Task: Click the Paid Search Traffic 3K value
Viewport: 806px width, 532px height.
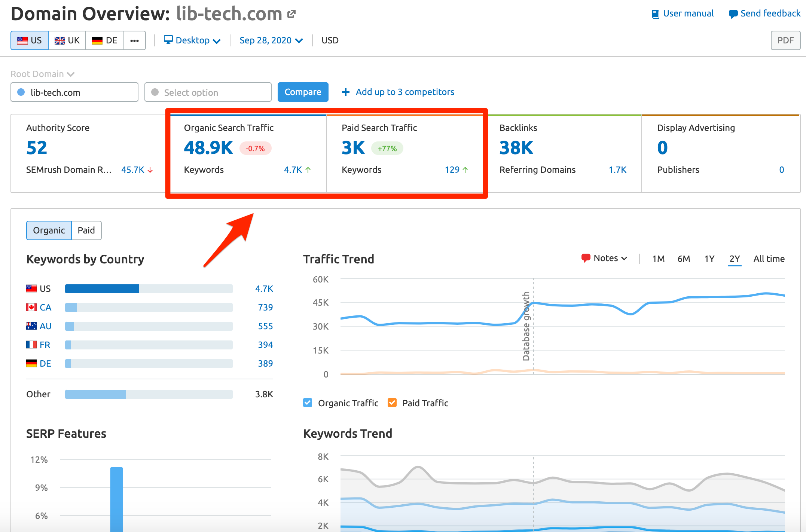Action: click(353, 148)
